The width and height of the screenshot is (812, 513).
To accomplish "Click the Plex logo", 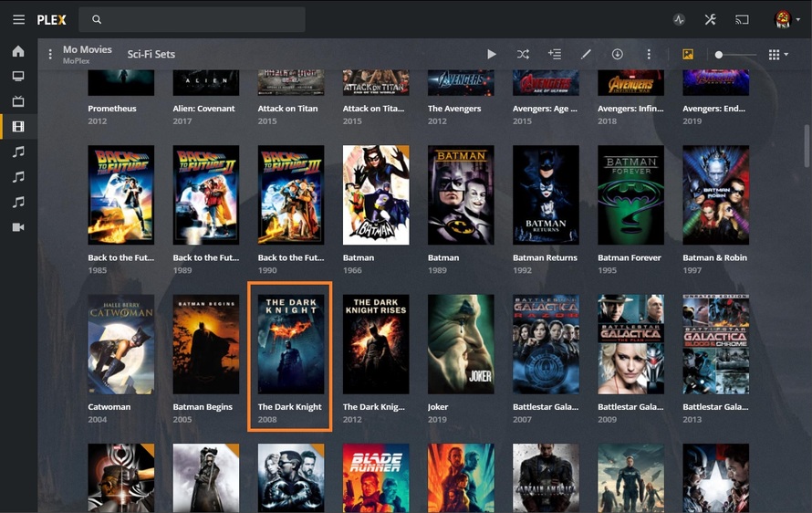I will tap(51, 20).
